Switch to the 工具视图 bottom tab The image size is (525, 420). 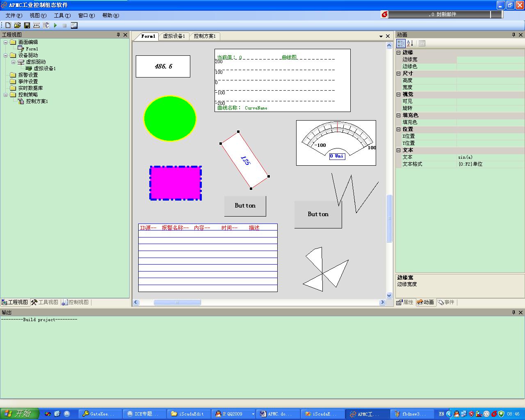point(45,302)
